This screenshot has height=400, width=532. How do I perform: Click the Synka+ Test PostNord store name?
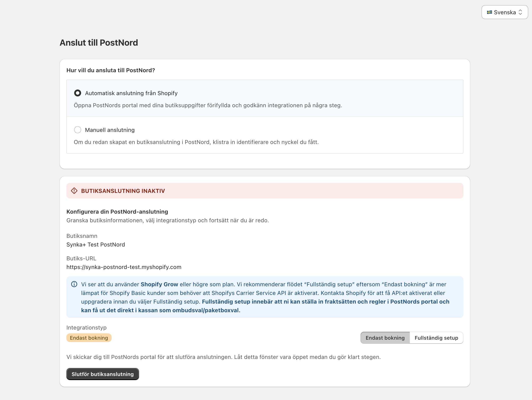point(96,245)
